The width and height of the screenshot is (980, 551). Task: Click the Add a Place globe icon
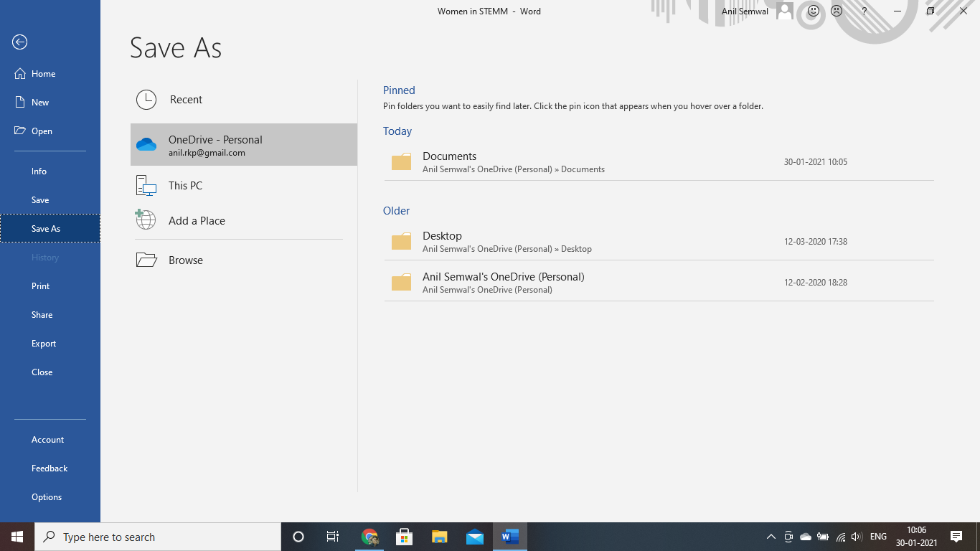coord(146,220)
